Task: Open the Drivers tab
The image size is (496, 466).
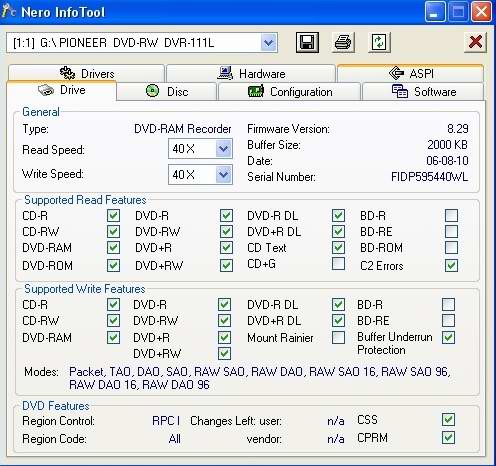Action: (87, 73)
